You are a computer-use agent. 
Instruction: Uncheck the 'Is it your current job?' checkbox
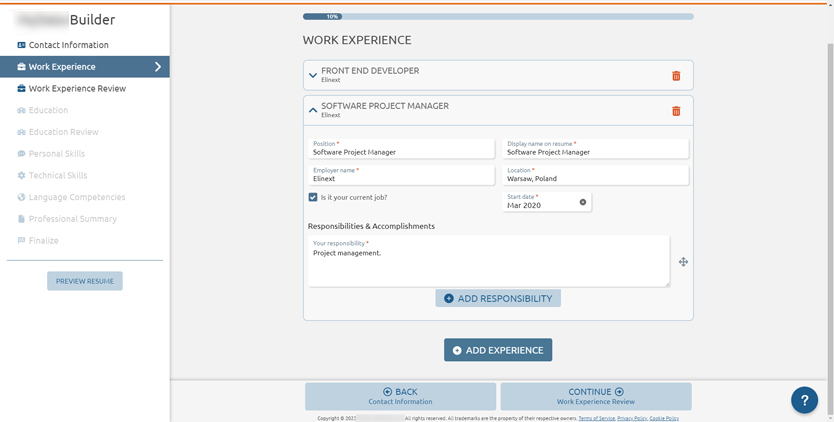click(313, 198)
